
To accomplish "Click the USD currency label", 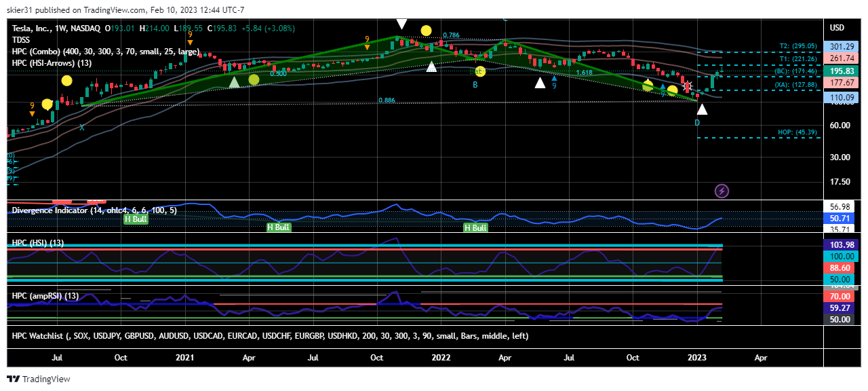I will (x=837, y=28).
